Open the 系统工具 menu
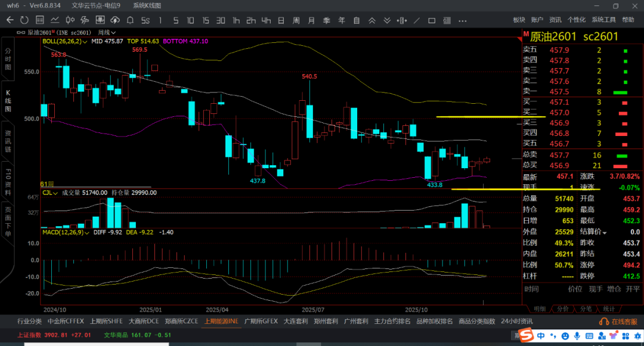 (x=603, y=20)
